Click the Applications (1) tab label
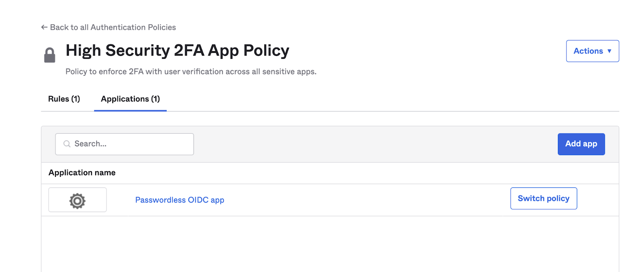 [130, 99]
